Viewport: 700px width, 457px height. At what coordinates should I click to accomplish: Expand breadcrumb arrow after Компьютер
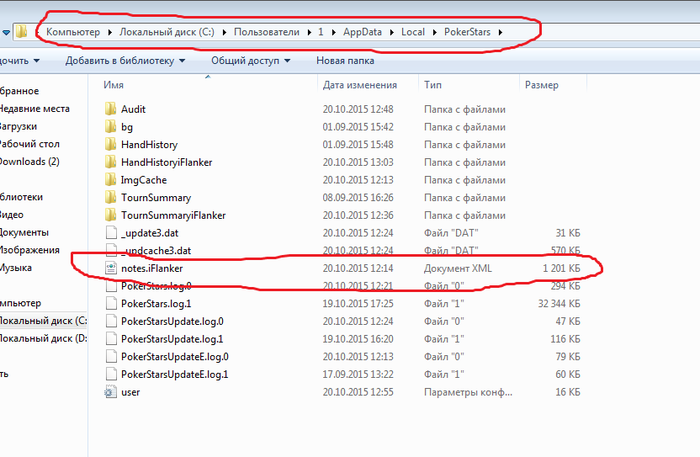click(110, 32)
